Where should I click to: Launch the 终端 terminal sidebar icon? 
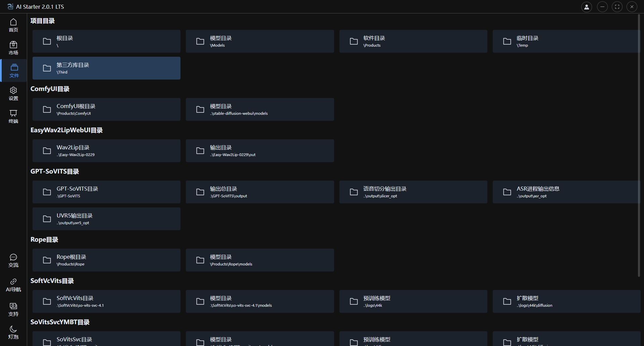13,116
